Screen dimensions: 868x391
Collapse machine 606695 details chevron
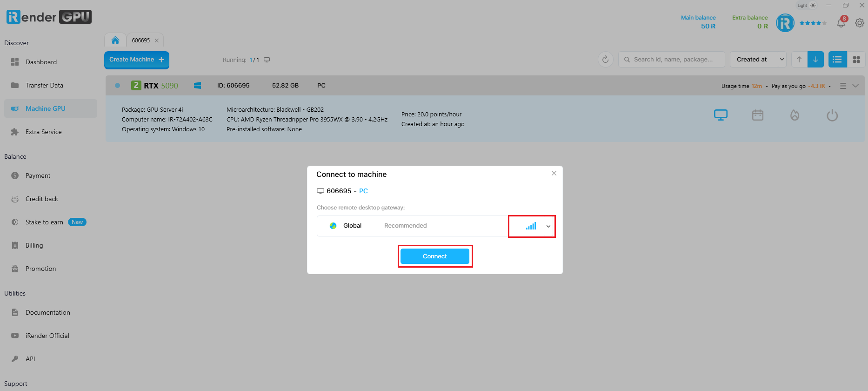click(855, 86)
